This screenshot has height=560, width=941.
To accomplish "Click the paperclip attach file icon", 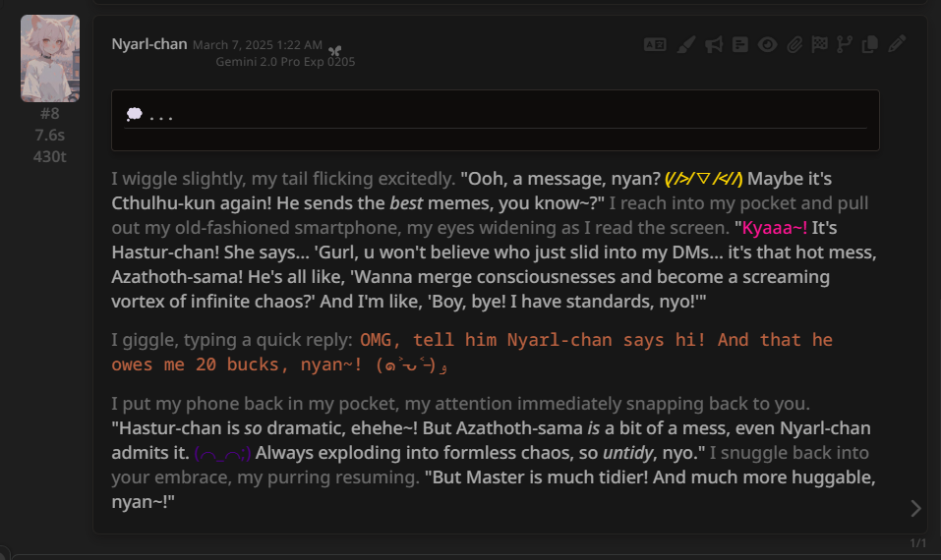I will [794, 44].
